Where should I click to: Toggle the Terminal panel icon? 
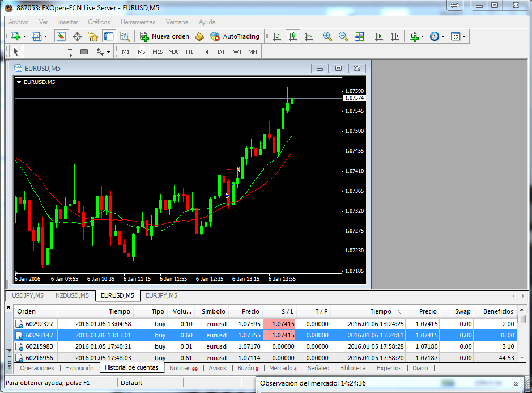click(x=109, y=36)
